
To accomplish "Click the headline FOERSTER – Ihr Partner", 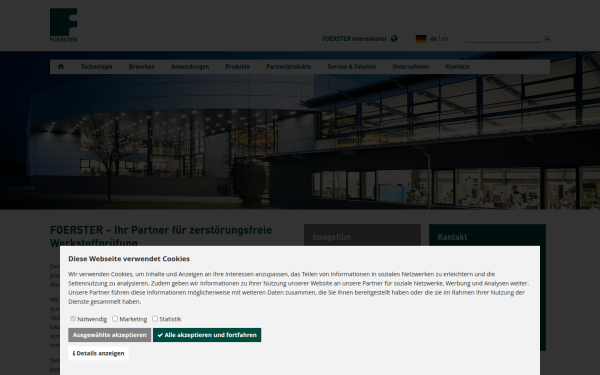I will tap(161, 236).
